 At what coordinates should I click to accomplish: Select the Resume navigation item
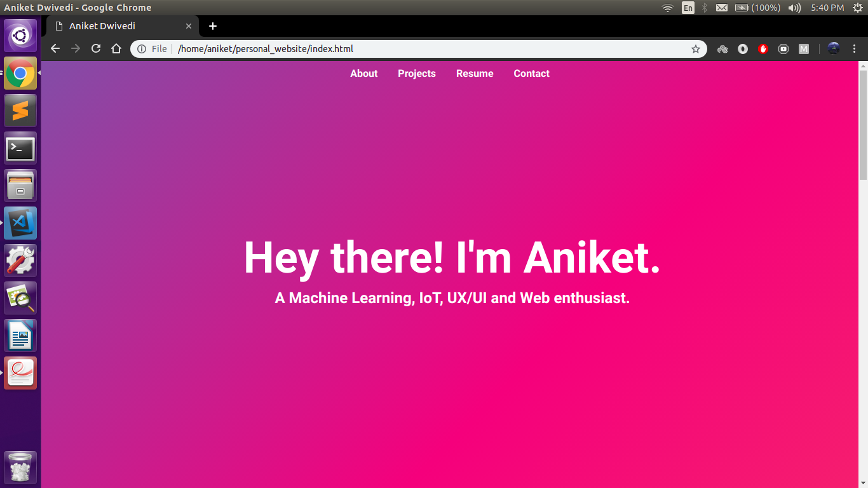click(x=475, y=74)
